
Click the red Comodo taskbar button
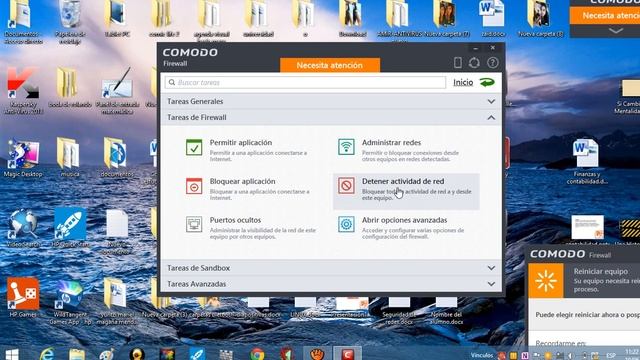pyautogui.click(x=347, y=354)
